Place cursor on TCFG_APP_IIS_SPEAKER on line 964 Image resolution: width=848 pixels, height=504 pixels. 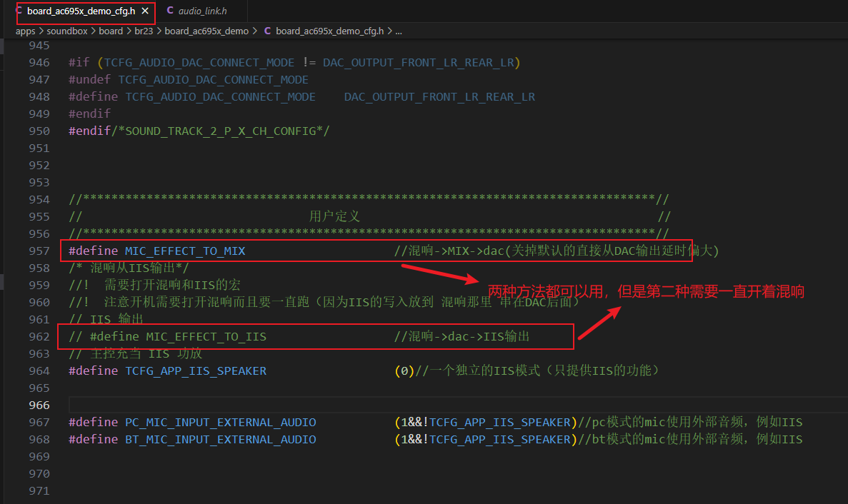(x=196, y=371)
